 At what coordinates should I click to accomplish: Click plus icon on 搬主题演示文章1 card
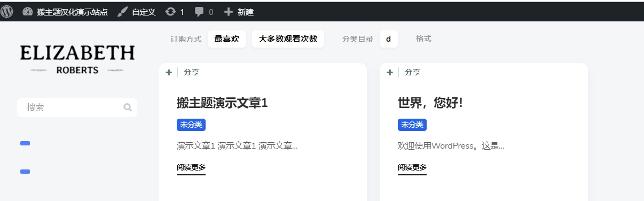click(x=169, y=73)
